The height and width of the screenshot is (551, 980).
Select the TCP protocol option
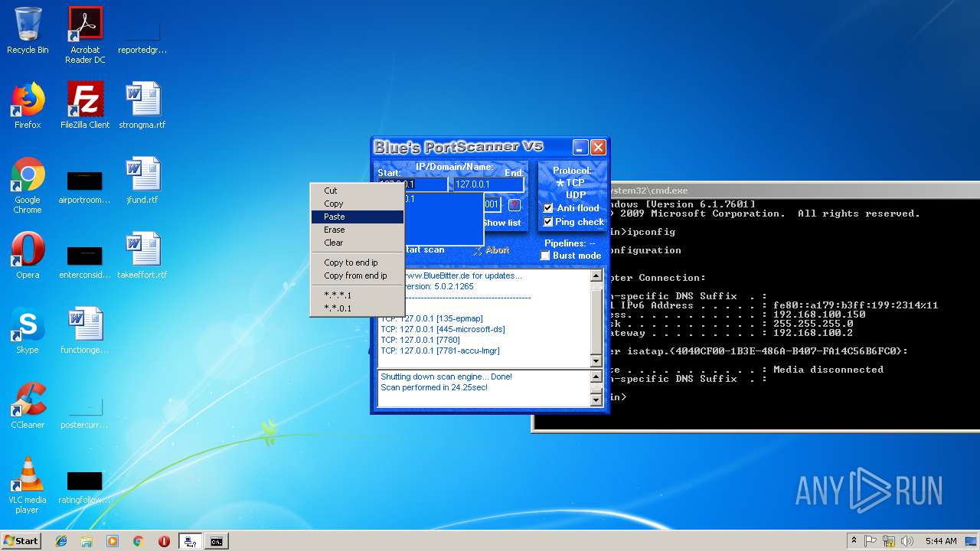(570, 183)
